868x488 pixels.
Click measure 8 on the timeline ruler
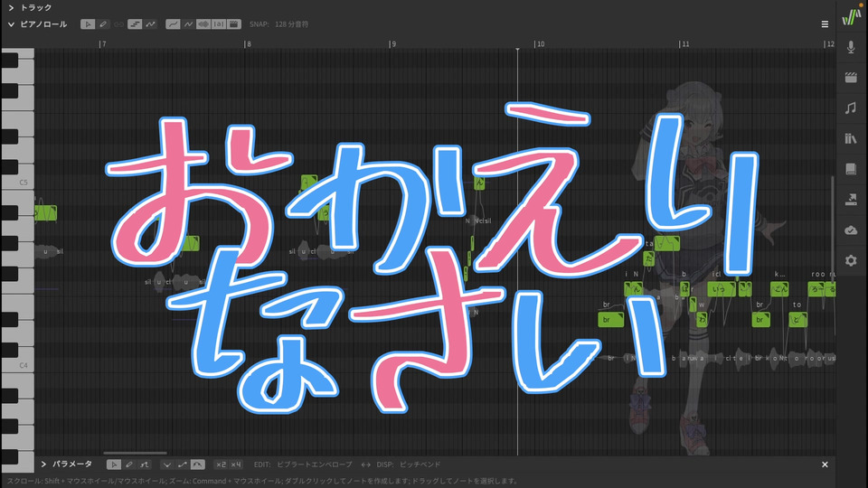pos(248,43)
